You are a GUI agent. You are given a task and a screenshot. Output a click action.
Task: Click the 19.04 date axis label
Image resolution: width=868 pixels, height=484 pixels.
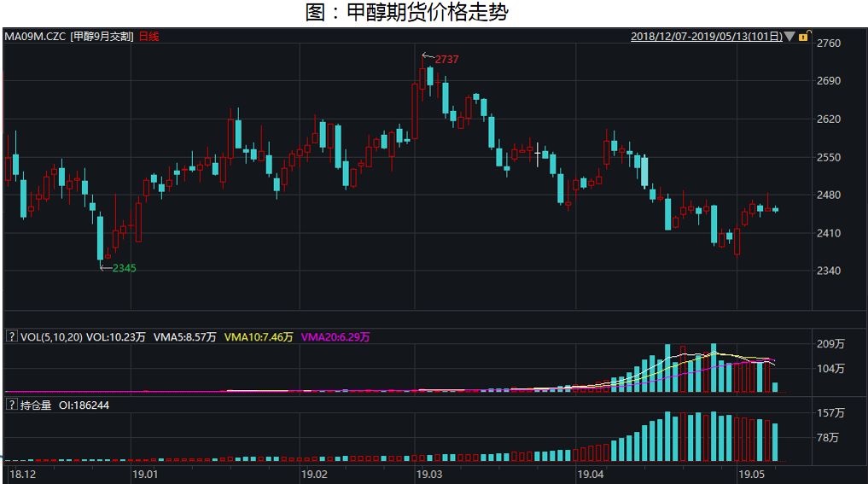coord(591,475)
